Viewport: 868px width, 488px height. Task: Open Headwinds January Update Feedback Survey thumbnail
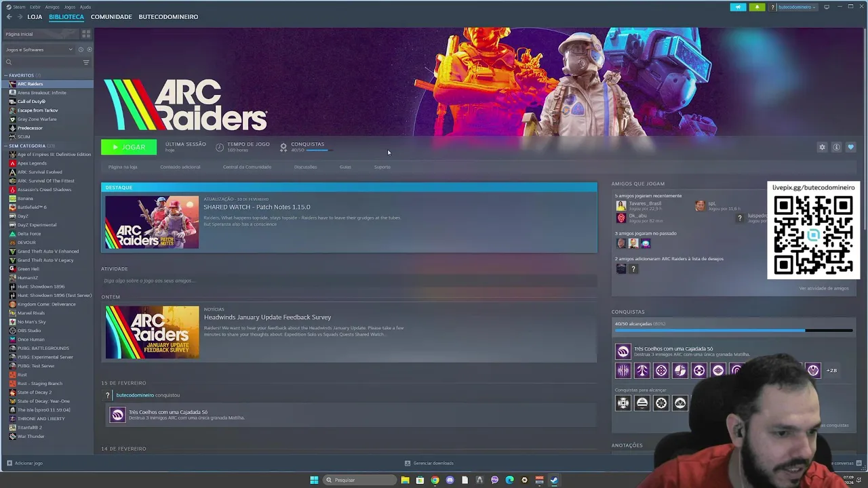[152, 332]
